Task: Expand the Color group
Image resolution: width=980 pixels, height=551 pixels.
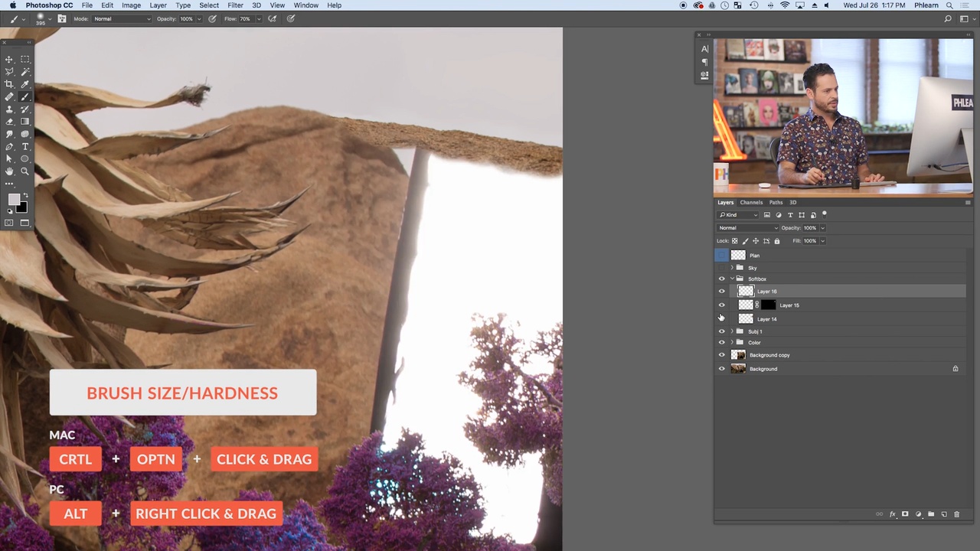Action: [x=732, y=343]
